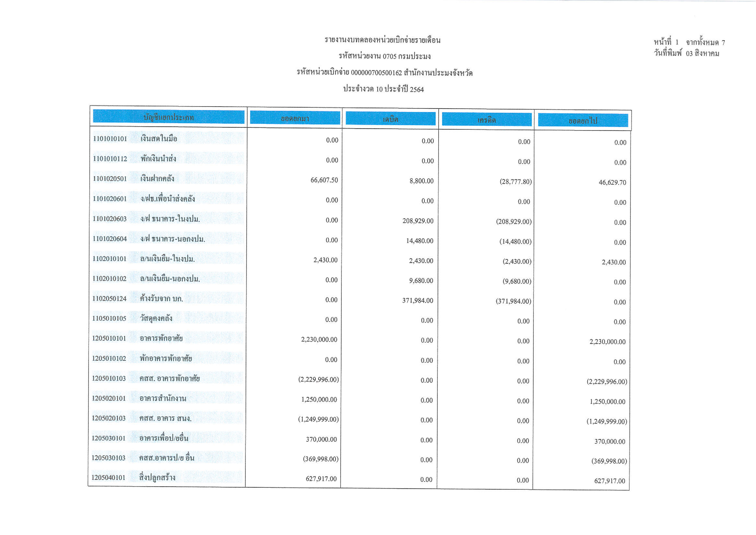Click the ประจำงวด 10 ประจำปี 2564 line
Image resolution: width=756 pixels, height=535 pixels.
pos(383,89)
